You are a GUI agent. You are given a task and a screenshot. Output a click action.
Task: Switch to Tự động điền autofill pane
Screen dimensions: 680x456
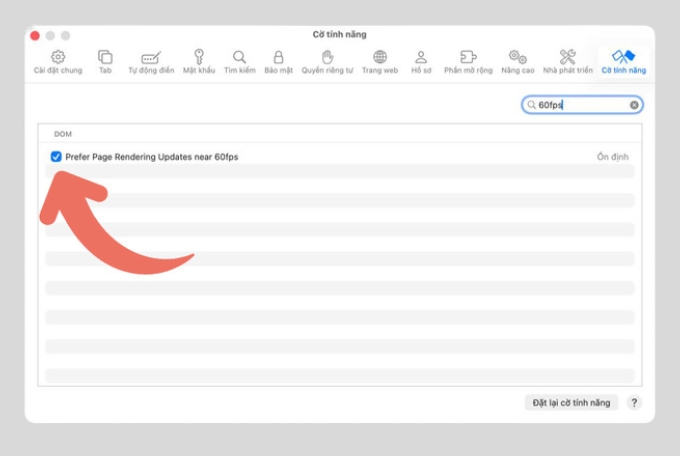point(151,62)
